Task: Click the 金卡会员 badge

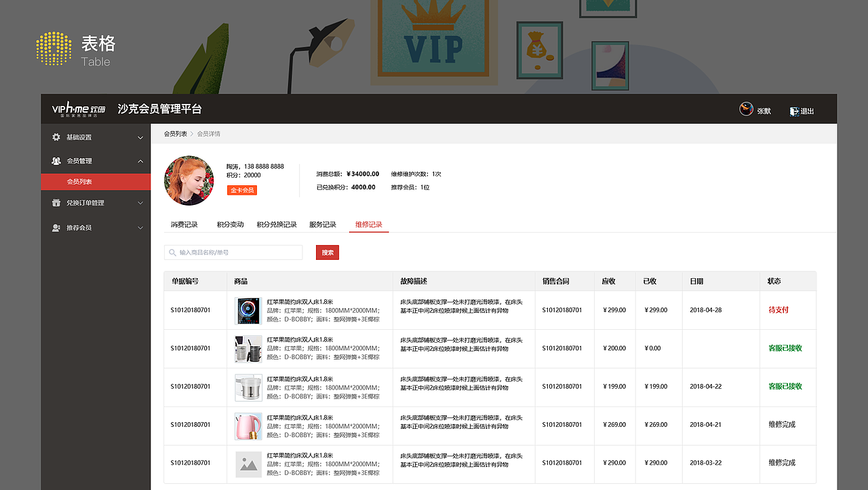Action: [x=242, y=191]
